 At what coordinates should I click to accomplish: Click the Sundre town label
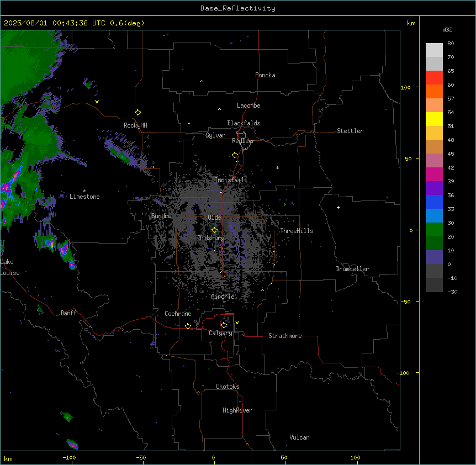161,216
